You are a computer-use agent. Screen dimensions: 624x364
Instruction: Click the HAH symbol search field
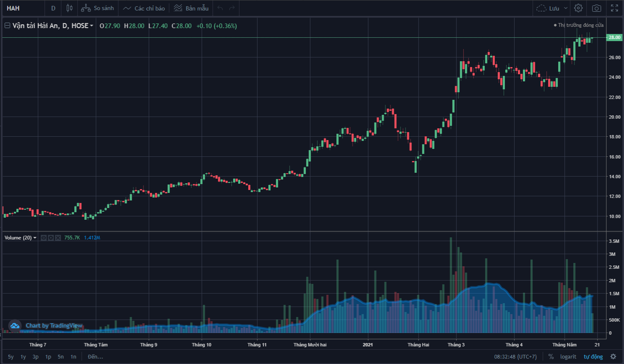tap(23, 8)
